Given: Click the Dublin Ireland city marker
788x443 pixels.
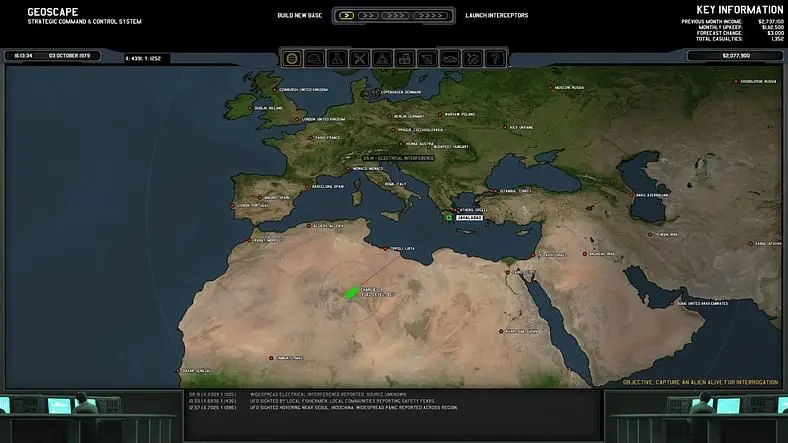Looking at the screenshot, I should [x=250, y=108].
